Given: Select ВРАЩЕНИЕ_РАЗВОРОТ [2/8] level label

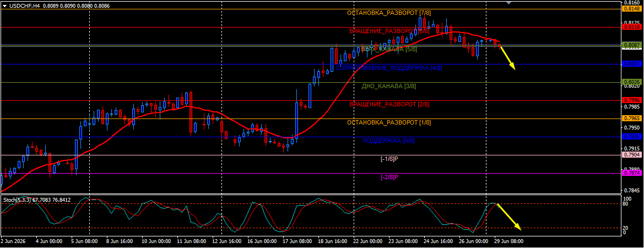Looking at the screenshot, I should (x=389, y=104).
